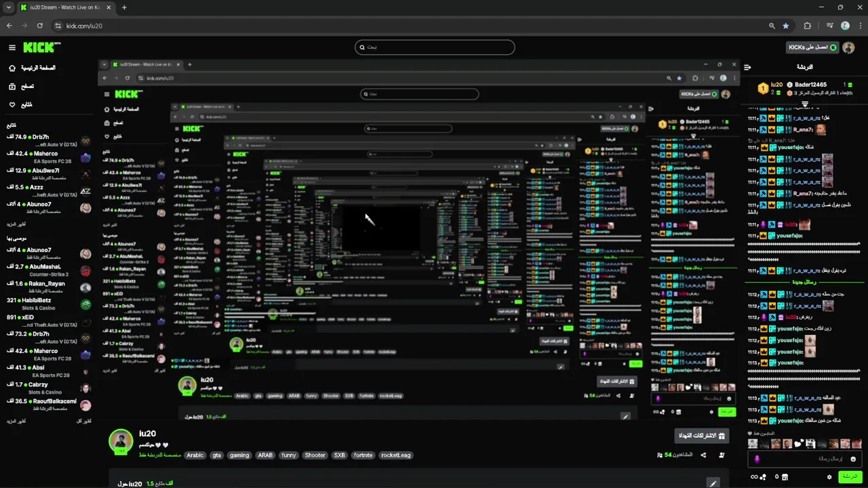The image size is (868, 488).
Task: Open the browser zoom magnifier icon
Action: pyautogui.click(x=772, y=26)
